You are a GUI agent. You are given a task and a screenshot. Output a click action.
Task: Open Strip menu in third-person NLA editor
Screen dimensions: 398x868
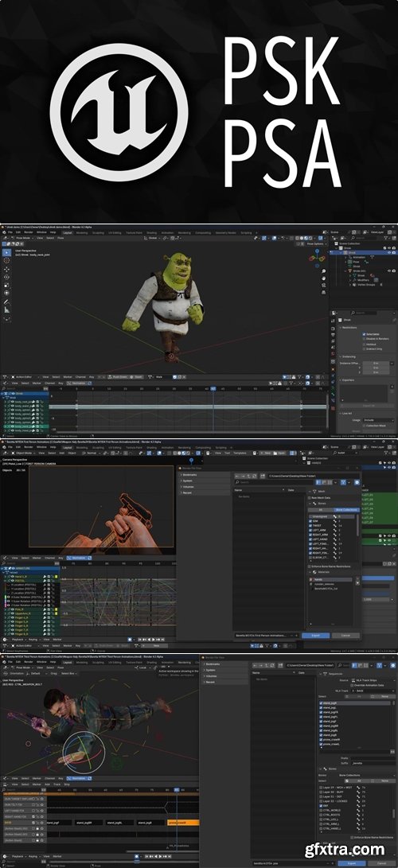click(67, 784)
